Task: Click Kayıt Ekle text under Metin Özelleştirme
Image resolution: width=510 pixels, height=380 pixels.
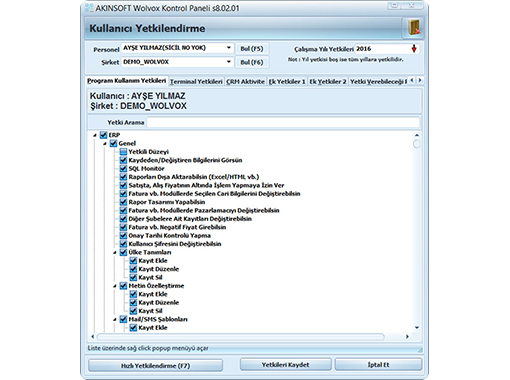Action: (153, 294)
